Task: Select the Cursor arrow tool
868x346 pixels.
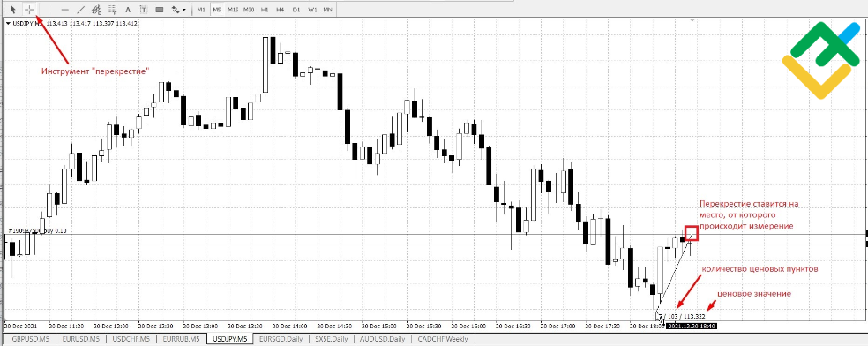Action: tap(13, 10)
